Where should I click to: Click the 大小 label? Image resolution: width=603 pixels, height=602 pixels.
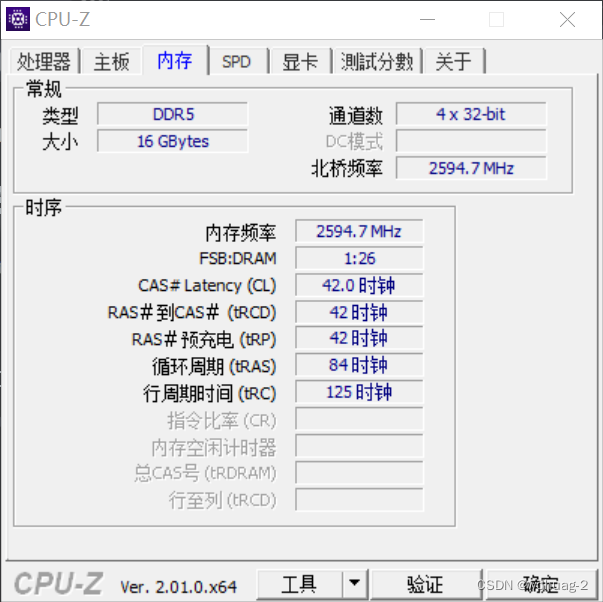coord(60,142)
